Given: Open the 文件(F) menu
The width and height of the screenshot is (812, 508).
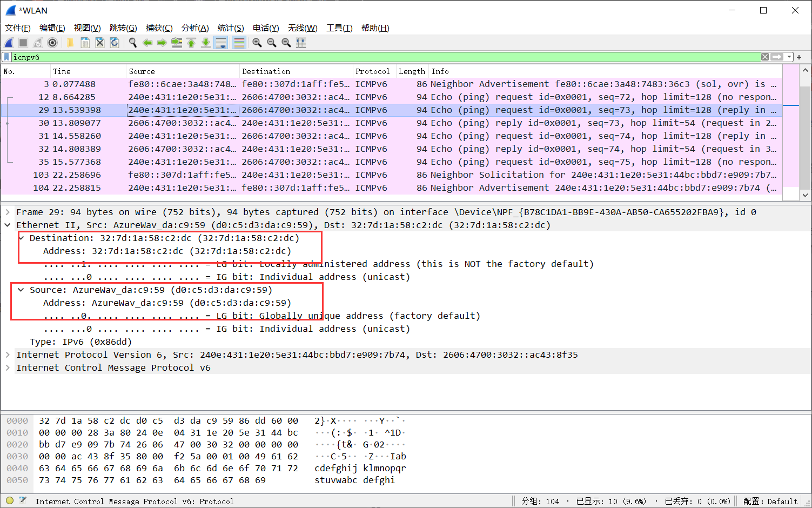Looking at the screenshot, I should [x=18, y=28].
